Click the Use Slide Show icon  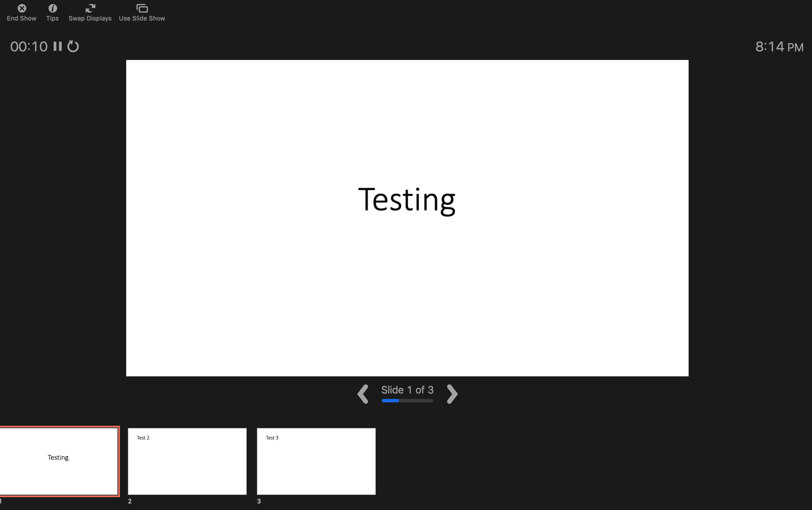coord(142,8)
